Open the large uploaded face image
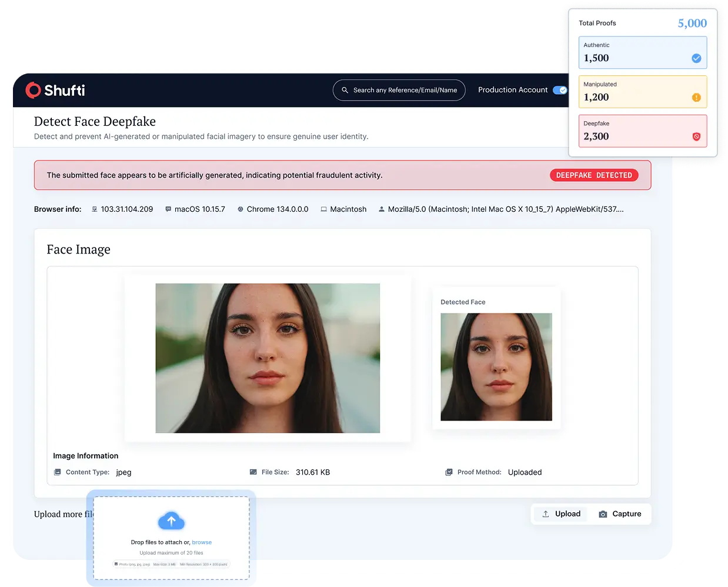 pos(268,358)
